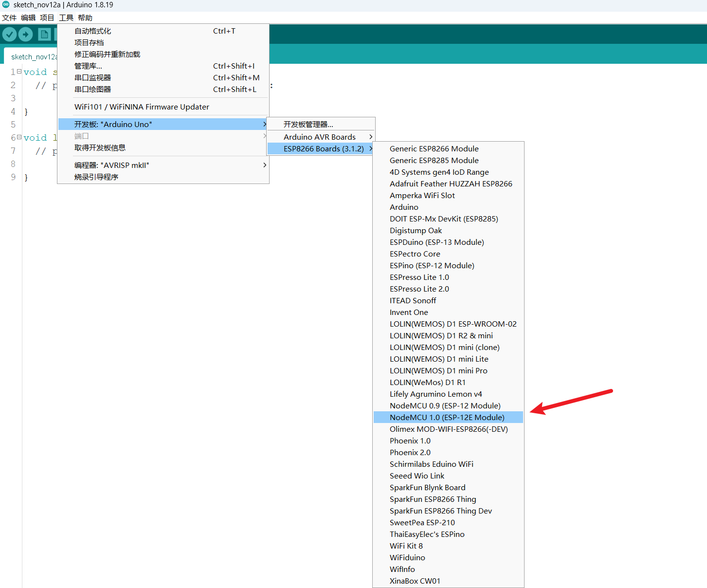Select the Arduino board in ESP8266 list
The width and height of the screenshot is (707, 588).
tap(448, 207)
